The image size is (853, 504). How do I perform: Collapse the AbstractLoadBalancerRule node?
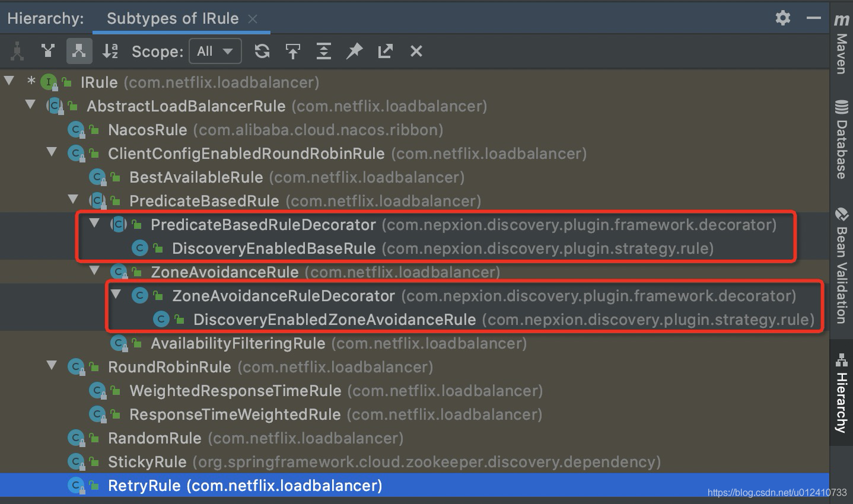pos(30,105)
